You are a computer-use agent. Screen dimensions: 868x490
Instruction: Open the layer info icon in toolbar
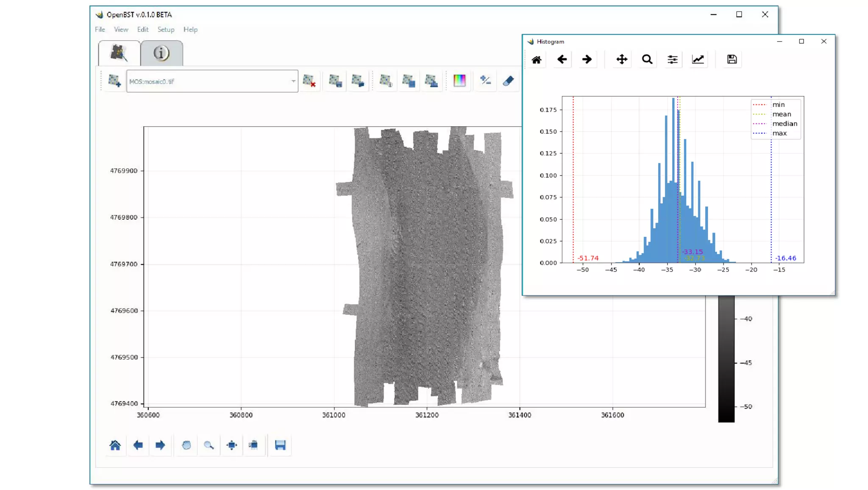386,81
